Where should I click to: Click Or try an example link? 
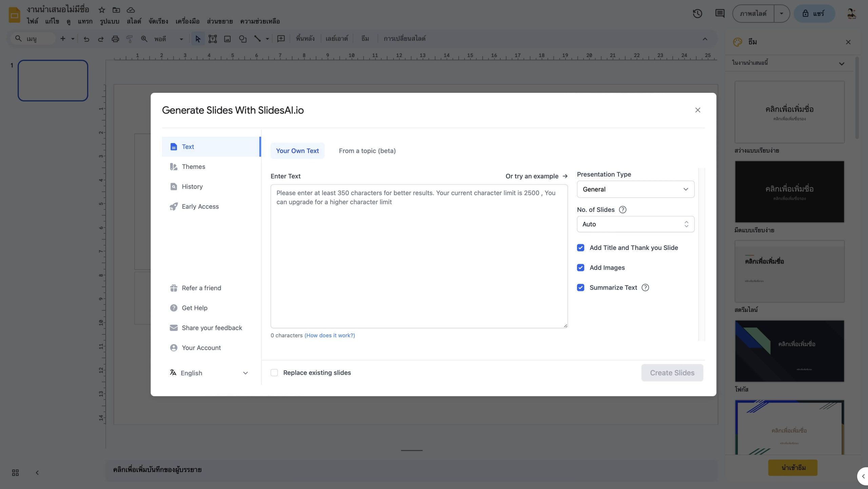point(536,176)
